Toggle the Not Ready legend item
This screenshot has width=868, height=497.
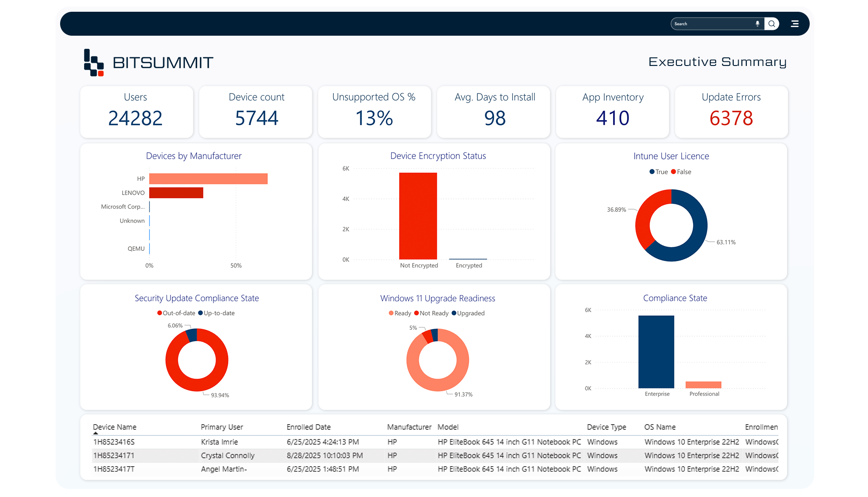tap(434, 313)
